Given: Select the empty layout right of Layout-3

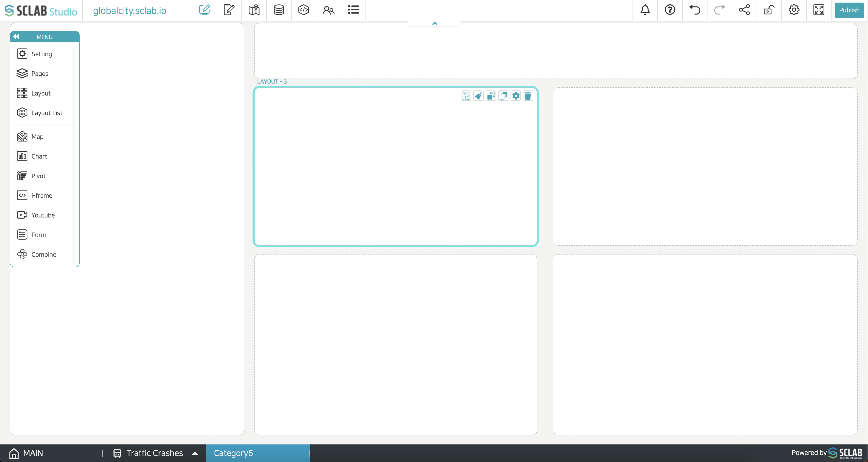Looking at the screenshot, I should click(705, 166).
